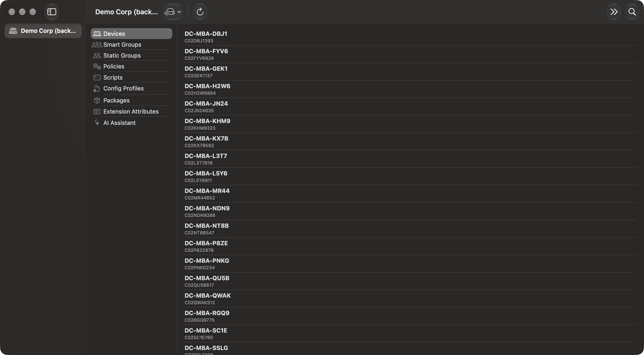Select device DC-MBA-P8ZE
This screenshot has height=355, width=644.
(x=410, y=246)
